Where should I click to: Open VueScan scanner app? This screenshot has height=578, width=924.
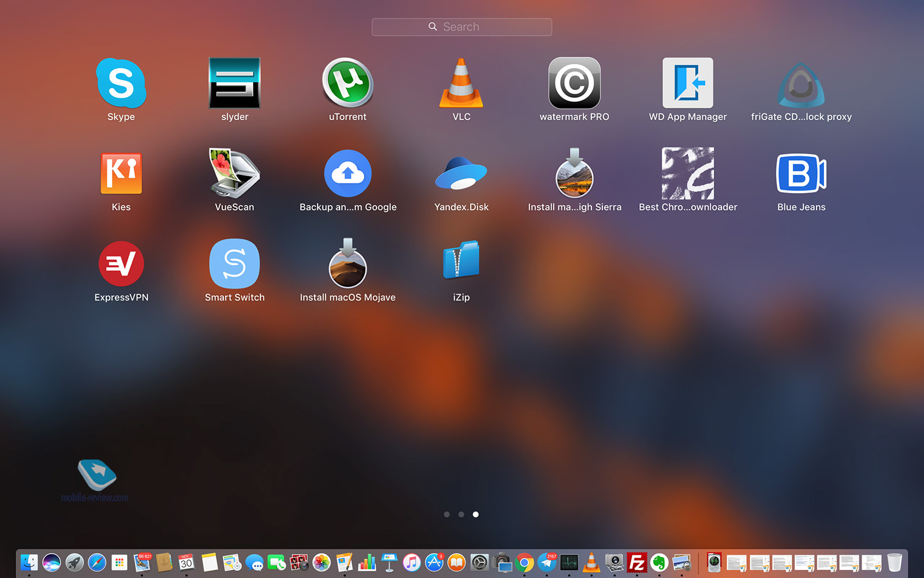pyautogui.click(x=234, y=173)
